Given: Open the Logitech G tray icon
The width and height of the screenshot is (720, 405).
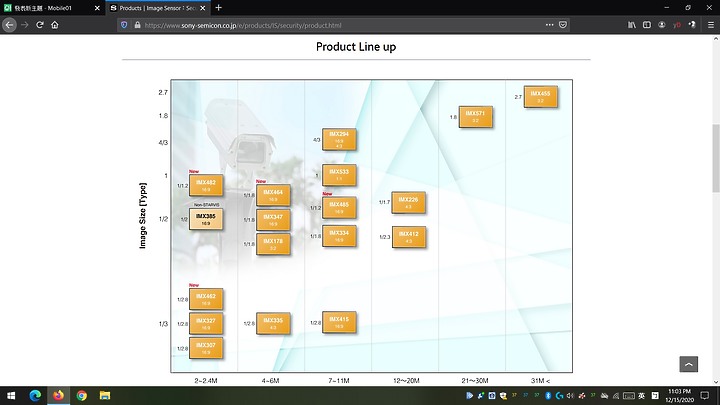Looking at the screenshot, I should pos(559,395).
